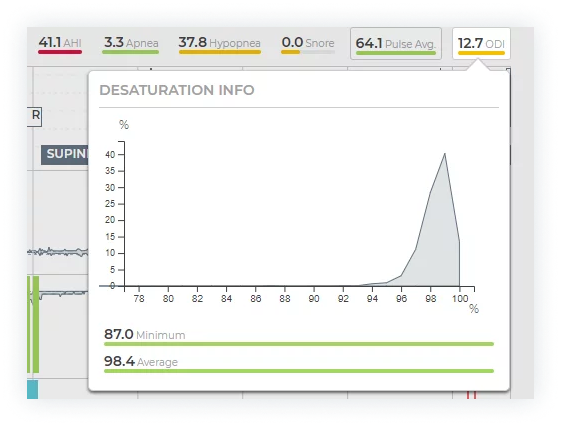Select the 0.0 Snore indicator
This screenshot has height=426, width=561.
click(x=308, y=45)
